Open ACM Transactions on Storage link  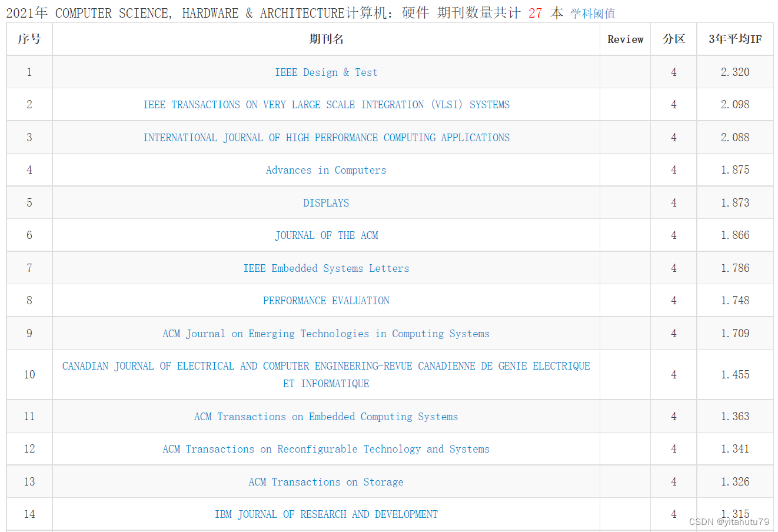click(x=326, y=482)
